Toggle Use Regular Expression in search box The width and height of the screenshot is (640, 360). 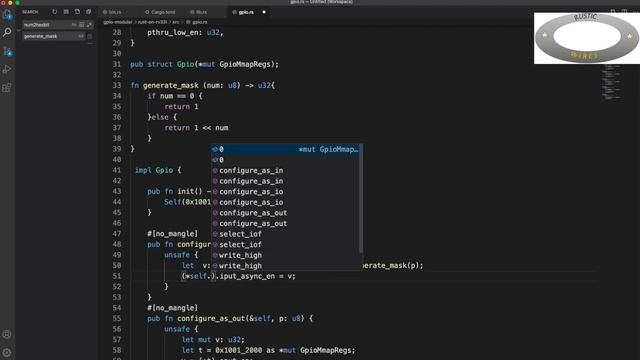click(x=89, y=25)
